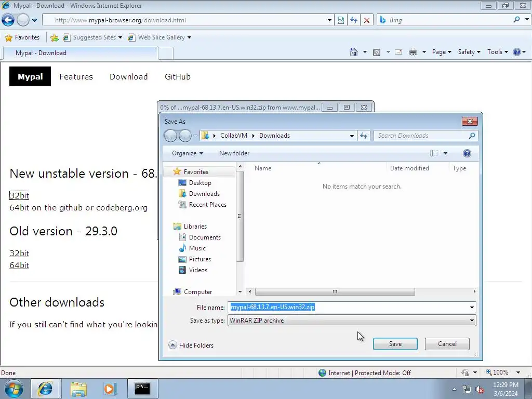Click the Read Mail icon
The width and height of the screenshot is (532, 399).
[398, 52]
